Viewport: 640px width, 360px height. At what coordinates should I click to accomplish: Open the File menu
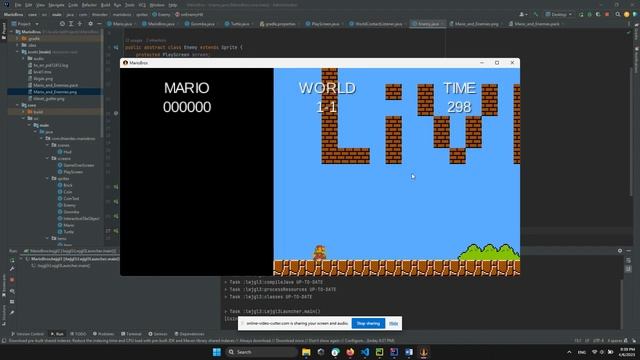pos(18,5)
